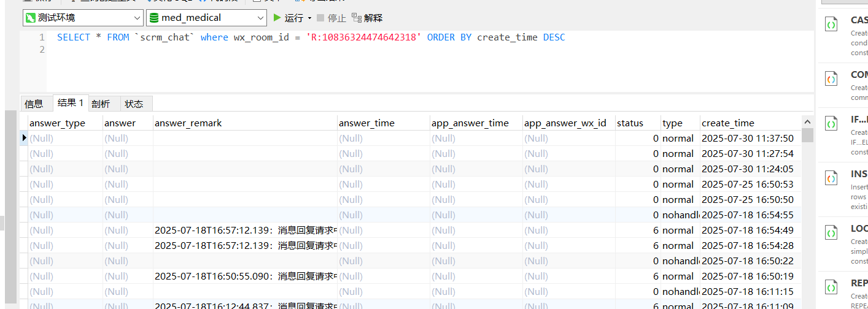The image size is (868, 309).
Task: Click the create_time column header
Action: [728, 123]
